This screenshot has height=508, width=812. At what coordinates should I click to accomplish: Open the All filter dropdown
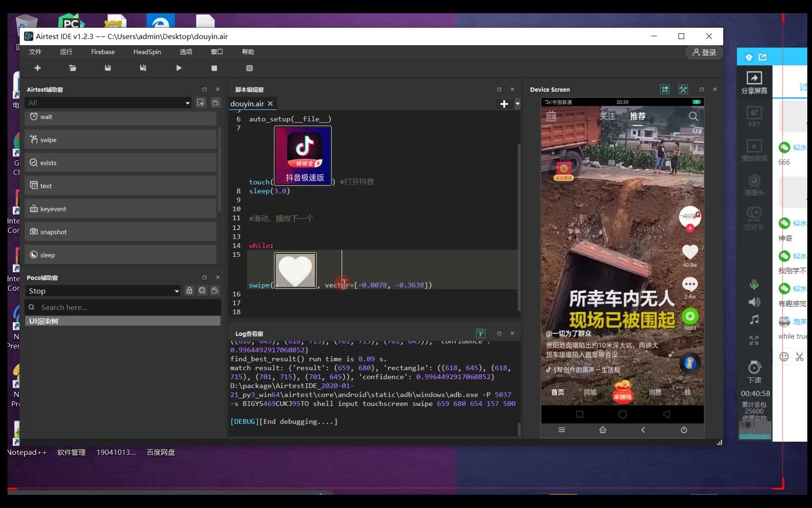(x=109, y=103)
